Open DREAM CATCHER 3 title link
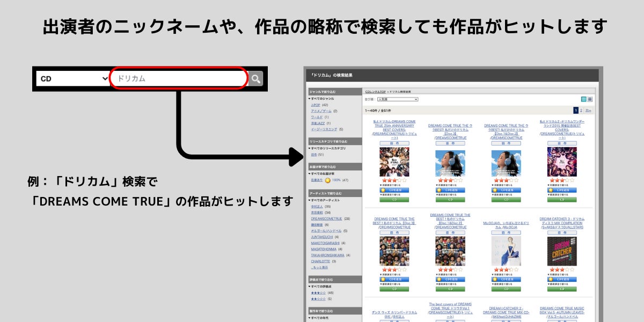644x322 pixels. [562, 223]
